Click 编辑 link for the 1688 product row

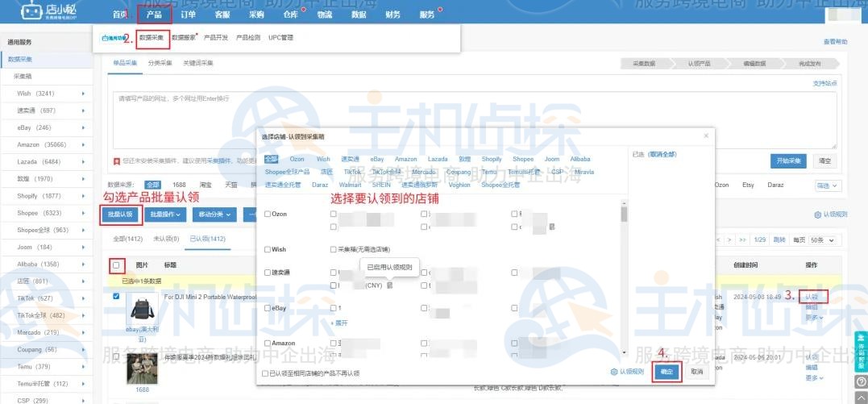(812, 368)
